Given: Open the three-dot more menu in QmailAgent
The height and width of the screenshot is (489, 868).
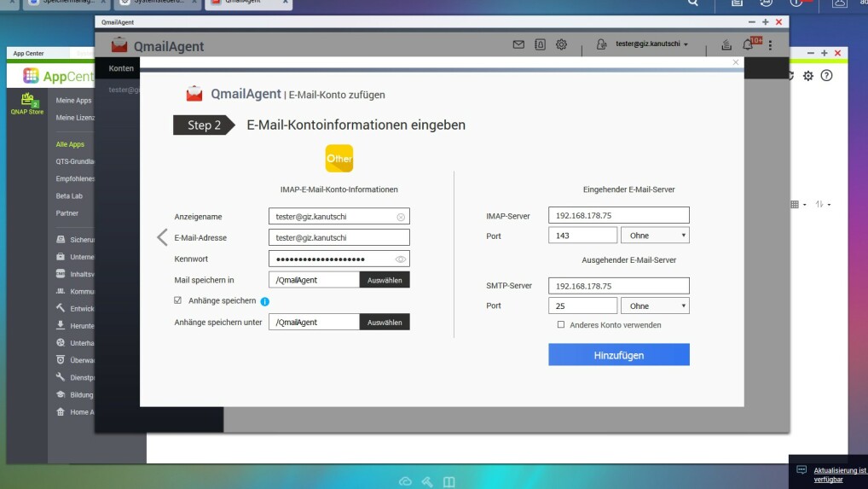Looking at the screenshot, I should coord(770,44).
